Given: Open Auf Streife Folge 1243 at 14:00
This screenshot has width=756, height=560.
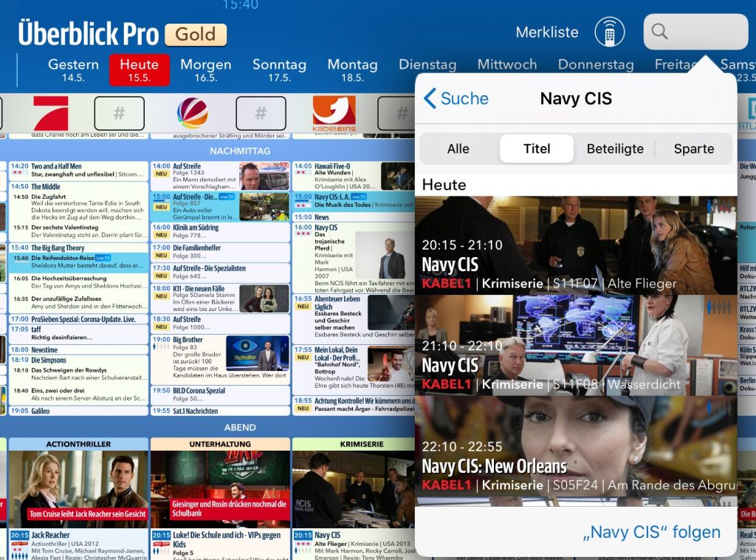Looking at the screenshot, I should tap(220, 176).
